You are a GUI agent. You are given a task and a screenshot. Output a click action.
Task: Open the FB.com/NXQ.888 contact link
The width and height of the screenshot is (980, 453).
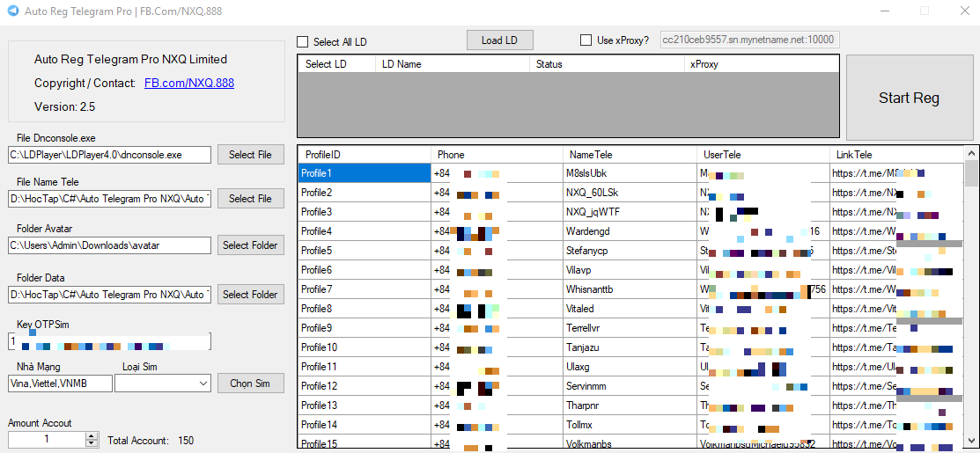click(x=189, y=83)
